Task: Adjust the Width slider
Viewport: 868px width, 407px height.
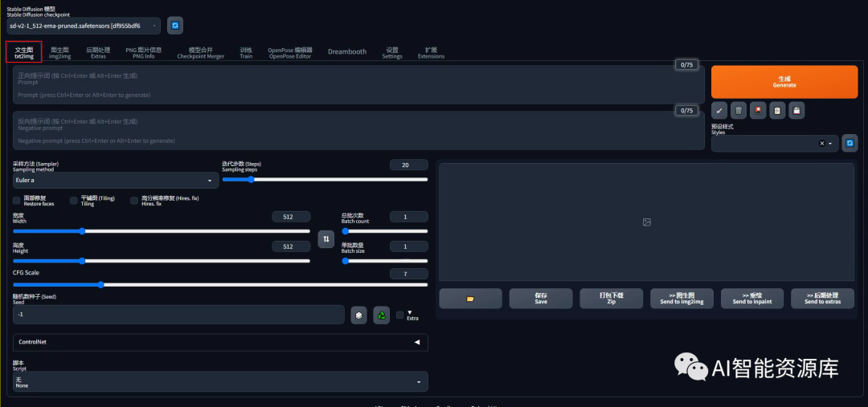Action: point(162,231)
